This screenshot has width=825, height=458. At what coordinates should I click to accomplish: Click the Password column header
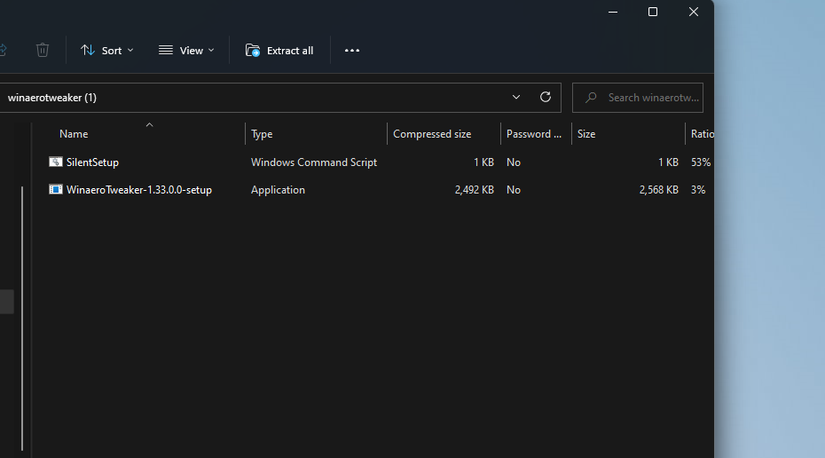coord(533,134)
